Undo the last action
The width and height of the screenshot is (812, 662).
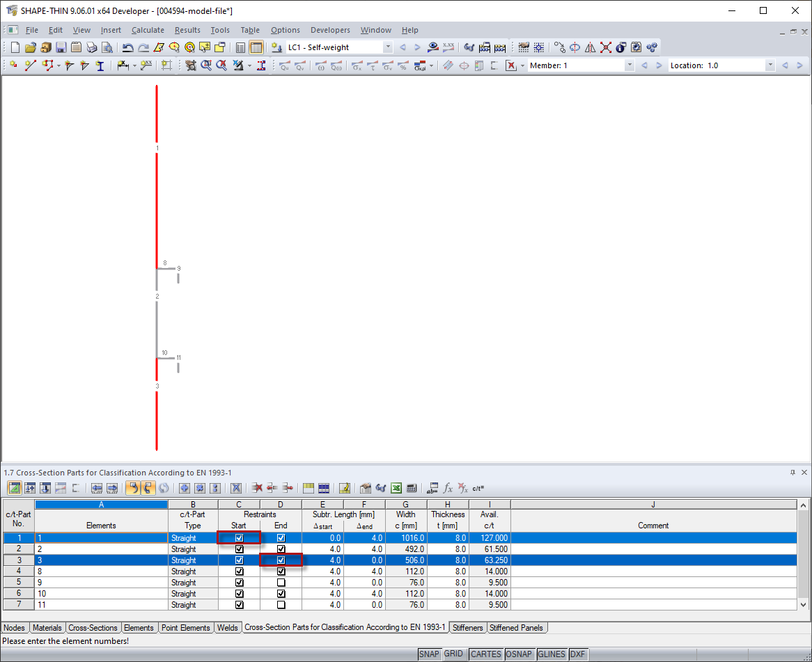127,47
